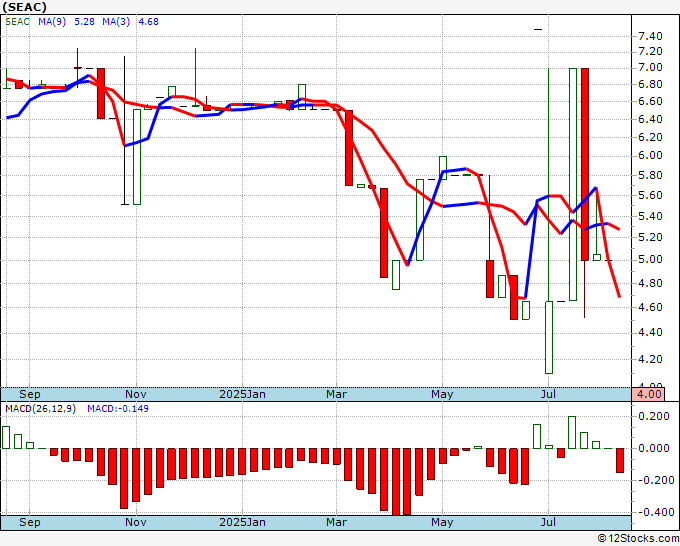Click the 7.00 price axis label
This screenshot has width=680, height=546.
point(651,68)
